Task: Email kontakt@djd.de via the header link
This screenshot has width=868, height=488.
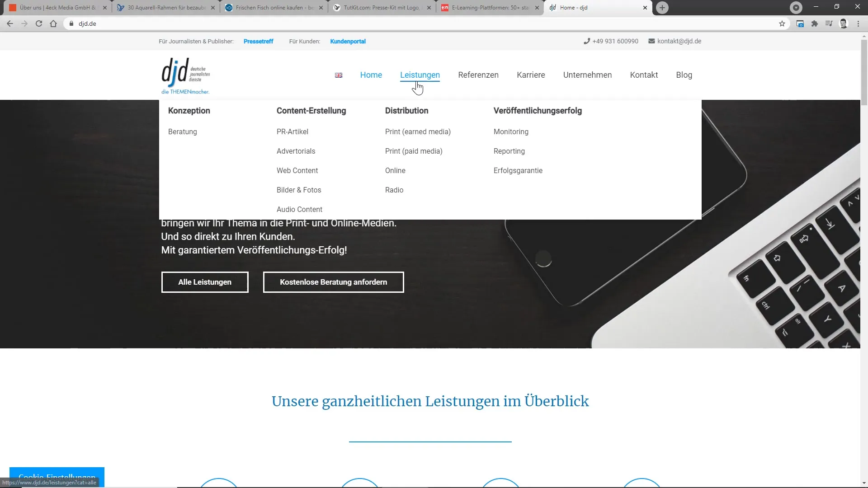Action: point(675,41)
